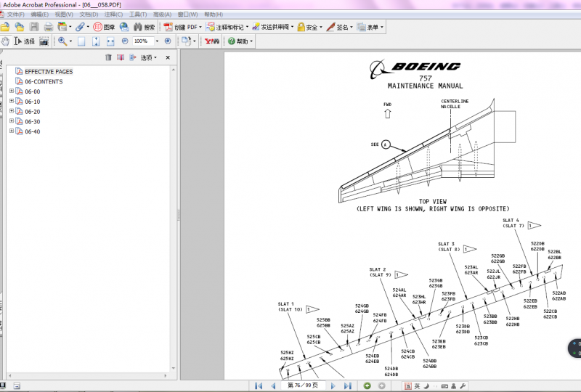The width and height of the screenshot is (581, 392).
Task: Expand the 06-40 bookmark
Action: pyautogui.click(x=12, y=131)
